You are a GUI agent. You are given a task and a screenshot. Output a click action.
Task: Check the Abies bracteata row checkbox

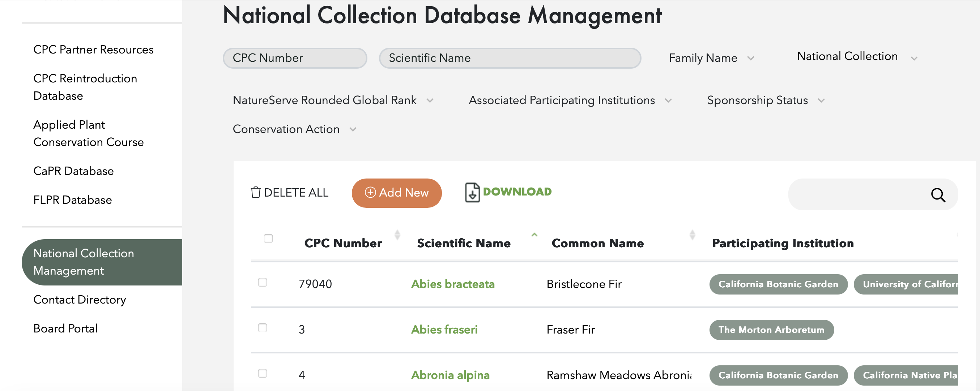[x=263, y=282]
